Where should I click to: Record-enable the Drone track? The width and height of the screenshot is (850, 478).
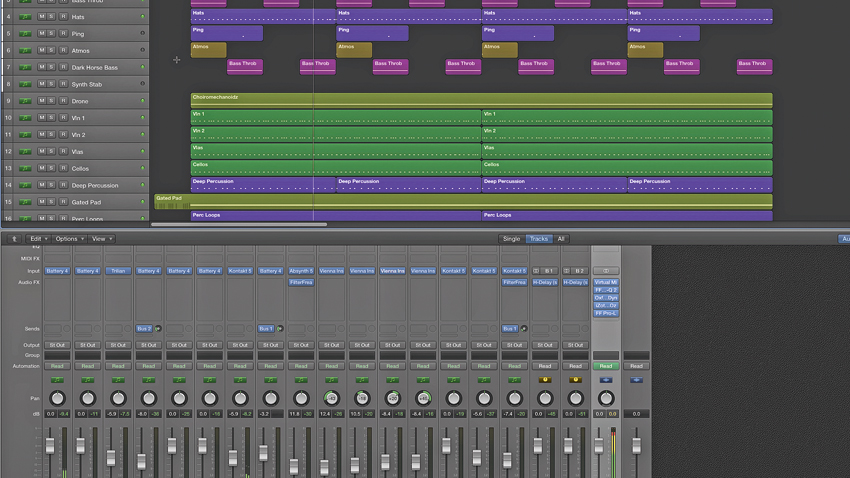point(63,101)
